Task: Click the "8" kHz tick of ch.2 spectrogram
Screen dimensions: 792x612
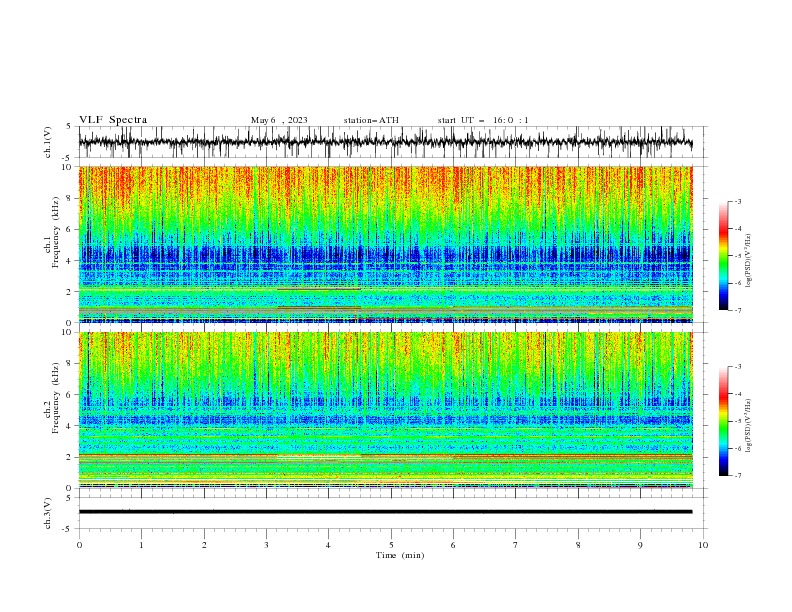Action: tap(70, 364)
